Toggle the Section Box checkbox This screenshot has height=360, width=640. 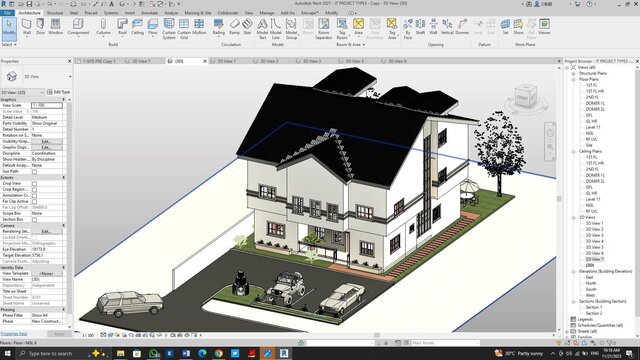(35, 220)
